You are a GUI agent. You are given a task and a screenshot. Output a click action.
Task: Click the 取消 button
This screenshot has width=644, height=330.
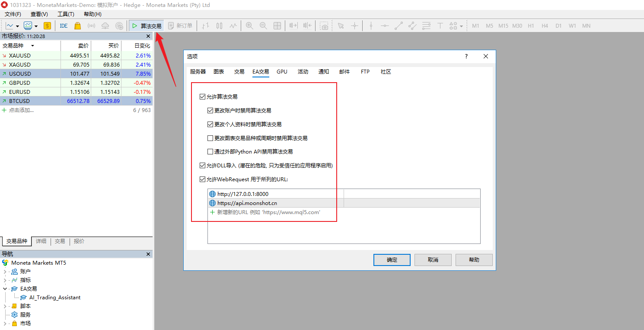pyautogui.click(x=433, y=260)
